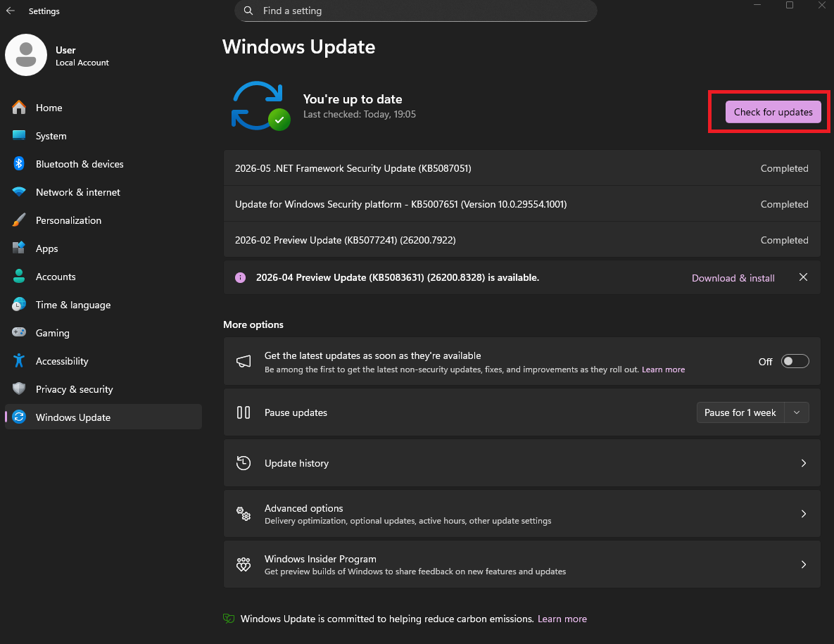This screenshot has height=644, width=834.
Task: Select Time & language in sidebar
Action: [103, 304]
